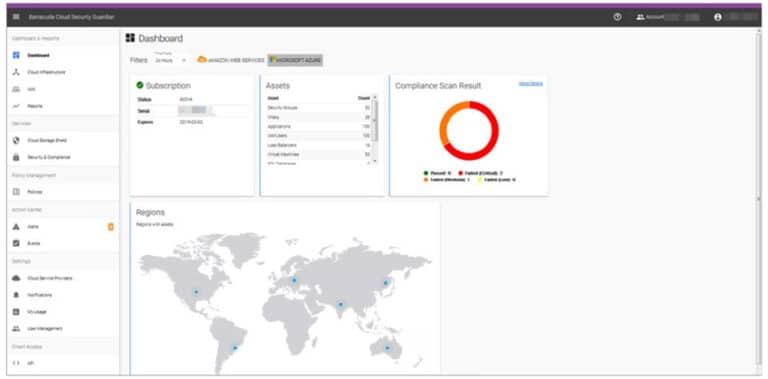Click the North America region marker

click(x=196, y=292)
